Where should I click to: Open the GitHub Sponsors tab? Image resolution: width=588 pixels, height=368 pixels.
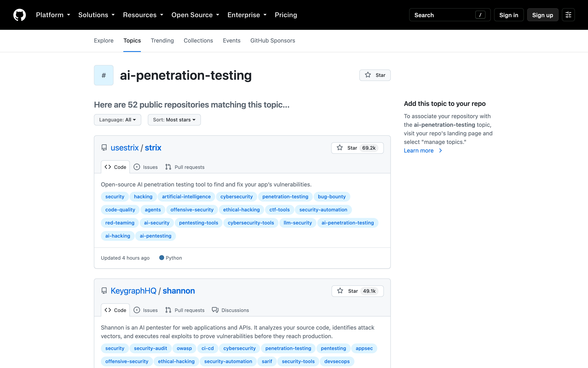(273, 41)
